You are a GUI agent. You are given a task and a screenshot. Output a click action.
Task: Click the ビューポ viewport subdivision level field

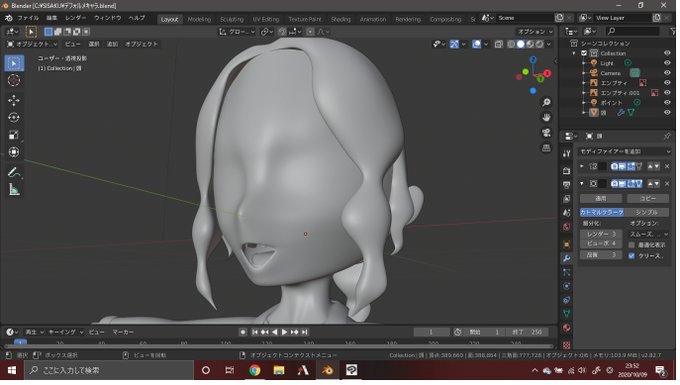pos(601,244)
